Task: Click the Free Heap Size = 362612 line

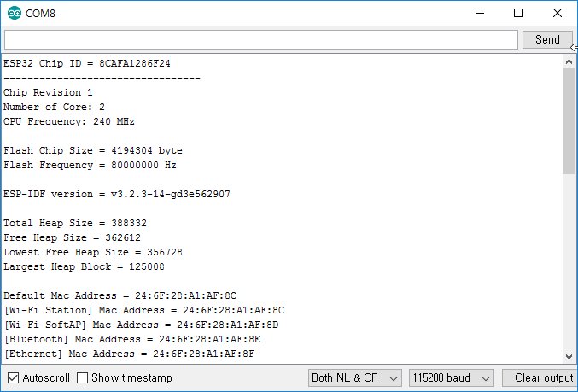Action: tap(73, 237)
